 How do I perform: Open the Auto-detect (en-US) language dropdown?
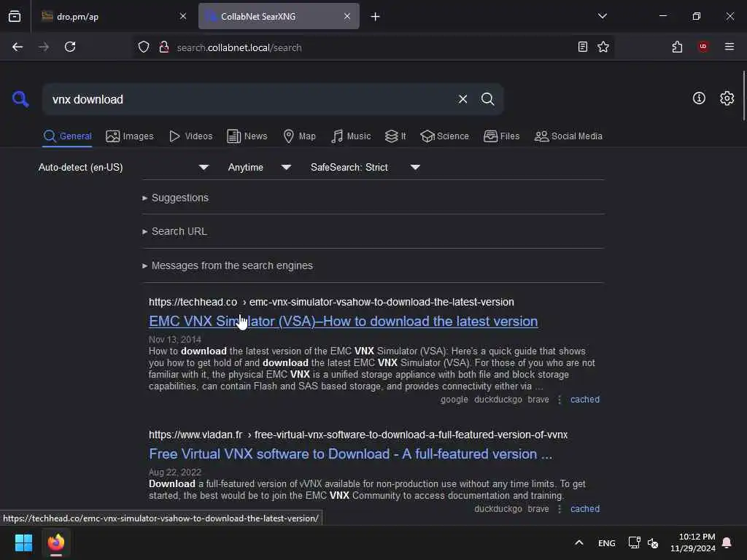click(123, 167)
